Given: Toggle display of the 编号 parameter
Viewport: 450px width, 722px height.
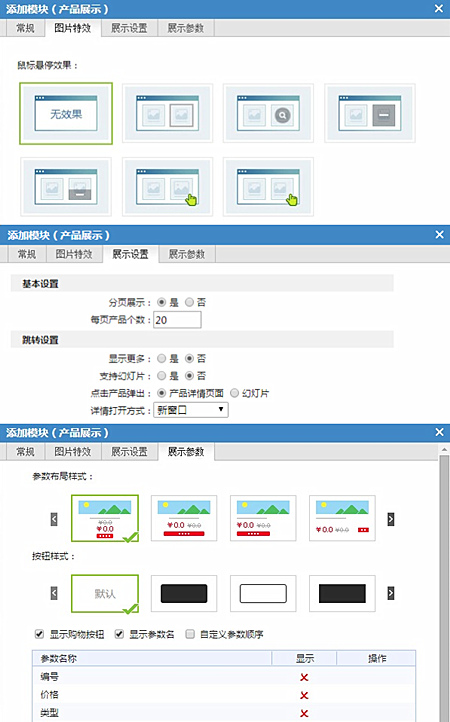Looking at the screenshot, I should point(304,677).
